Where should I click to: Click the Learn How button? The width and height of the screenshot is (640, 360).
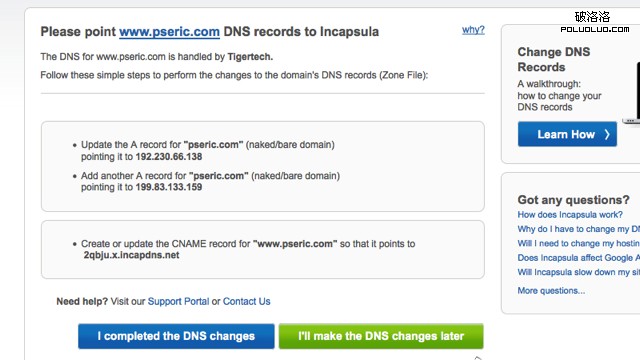(567, 134)
